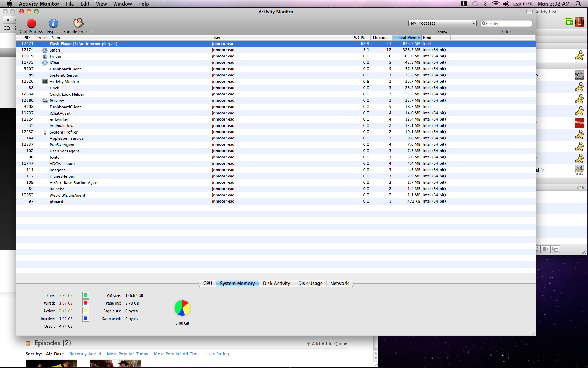Click the RSS feed icon beside Episodes
588x368 pixels.
click(28, 343)
